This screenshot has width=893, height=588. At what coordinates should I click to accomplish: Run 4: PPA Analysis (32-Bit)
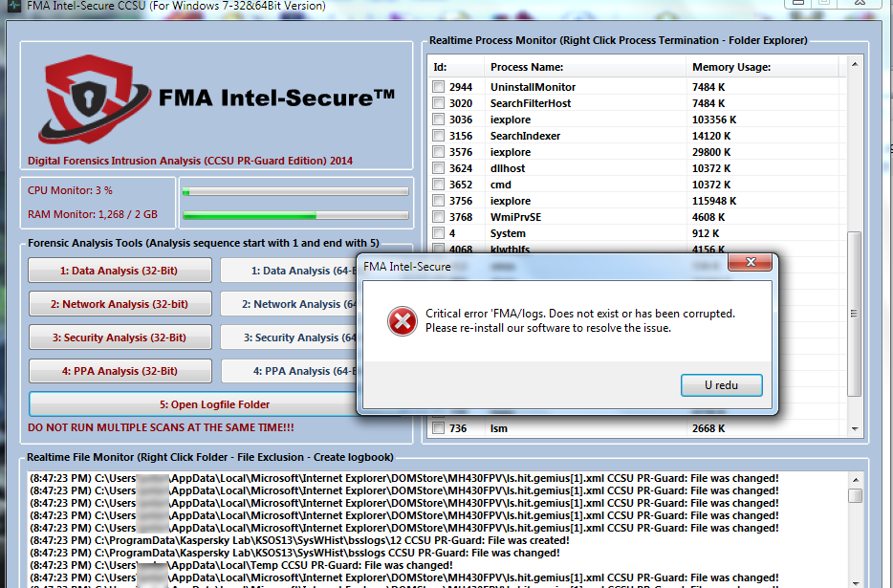[x=120, y=371]
